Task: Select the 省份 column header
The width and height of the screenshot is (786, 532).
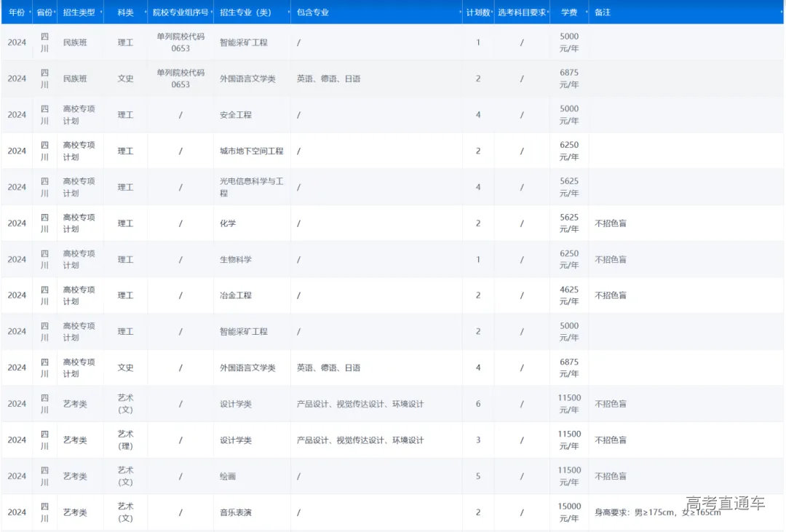Action: 44,12
